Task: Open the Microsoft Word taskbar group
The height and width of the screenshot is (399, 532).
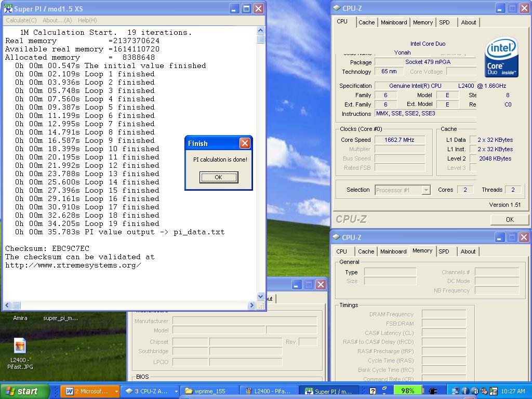Action: [x=90, y=391]
